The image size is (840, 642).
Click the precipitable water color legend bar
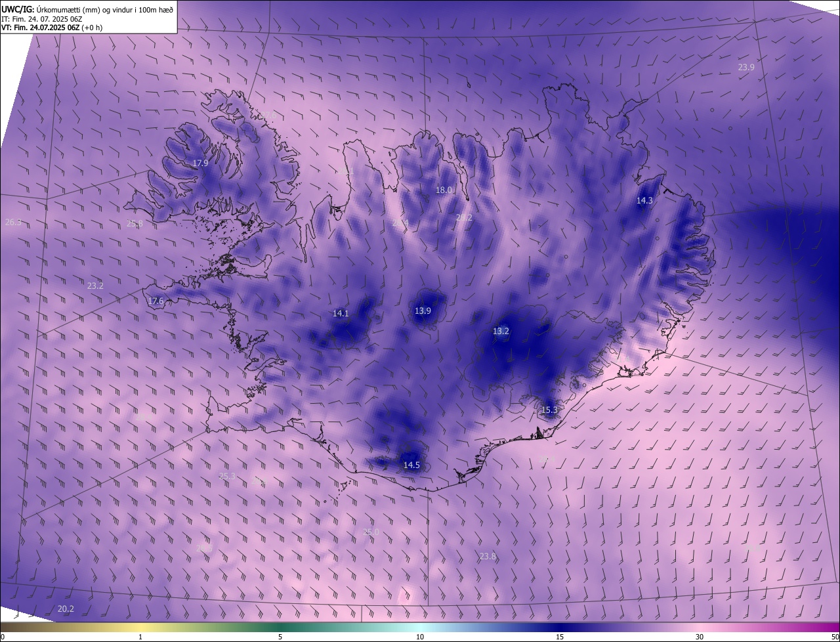[x=420, y=627]
